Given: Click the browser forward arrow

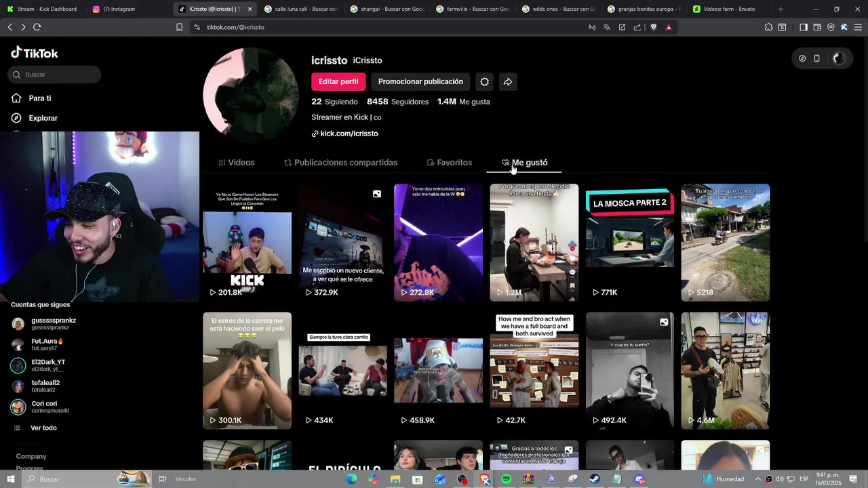Looking at the screenshot, I should click(23, 27).
